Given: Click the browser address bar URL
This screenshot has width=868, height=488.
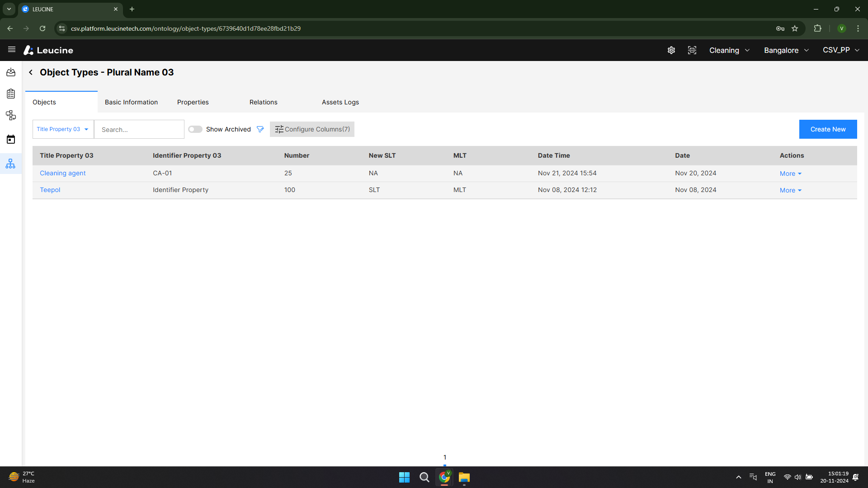Looking at the screenshot, I should point(185,28).
